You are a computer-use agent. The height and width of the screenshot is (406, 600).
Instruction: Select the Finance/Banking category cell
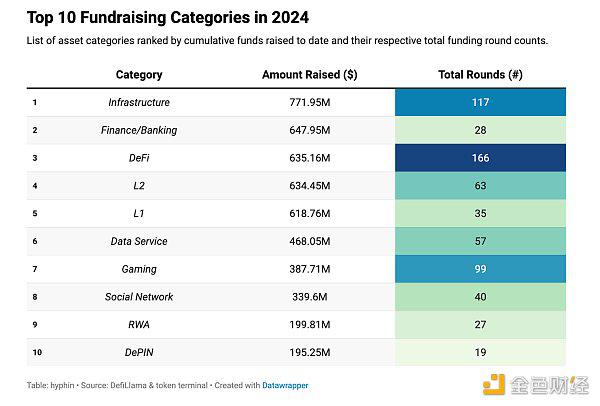[x=139, y=130]
